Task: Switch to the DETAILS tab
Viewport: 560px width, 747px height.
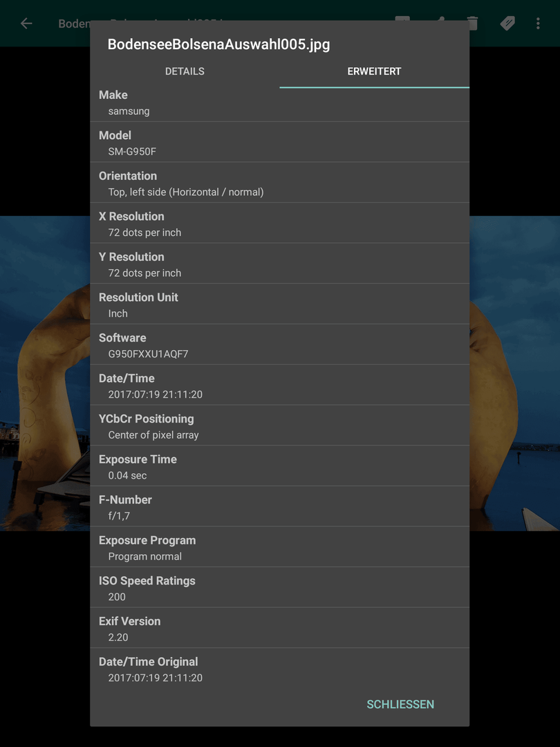Action: (185, 71)
